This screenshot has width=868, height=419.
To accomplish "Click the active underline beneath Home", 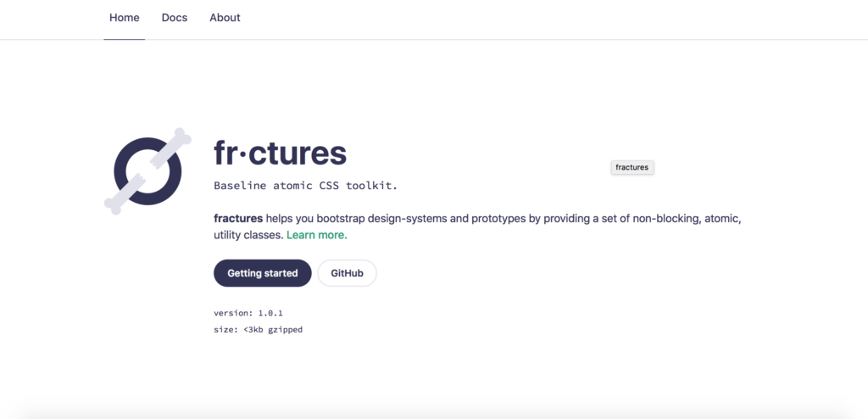I will (x=124, y=39).
